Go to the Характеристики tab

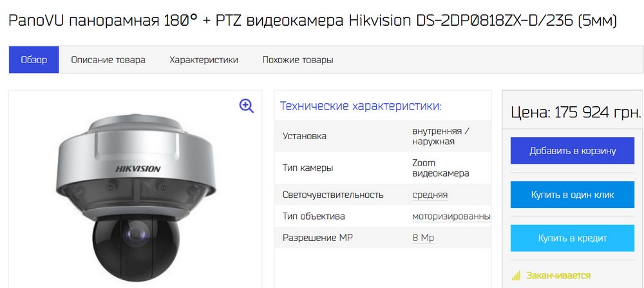tap(204, 59)
